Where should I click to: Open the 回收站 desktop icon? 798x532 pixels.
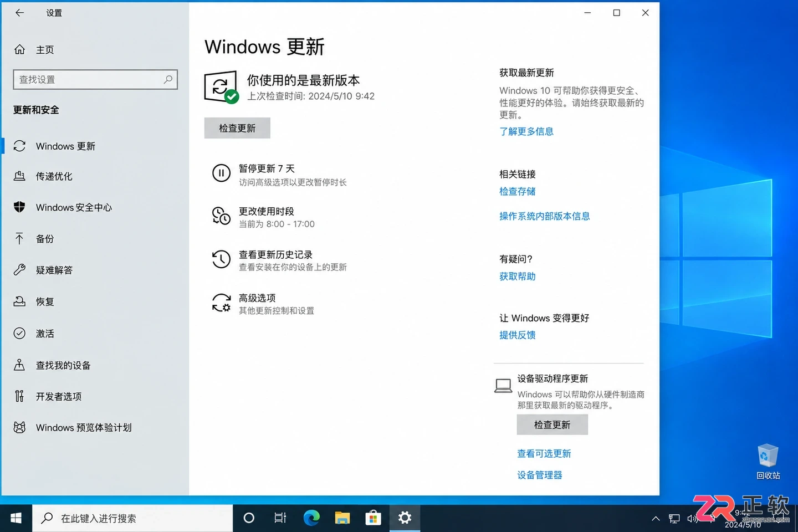click(x=768, y=461)
